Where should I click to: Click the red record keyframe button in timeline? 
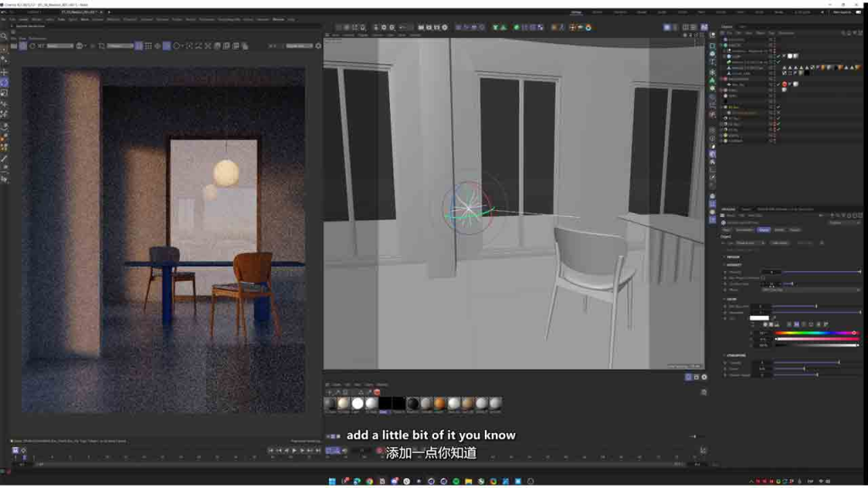click(x=379, y=451)
